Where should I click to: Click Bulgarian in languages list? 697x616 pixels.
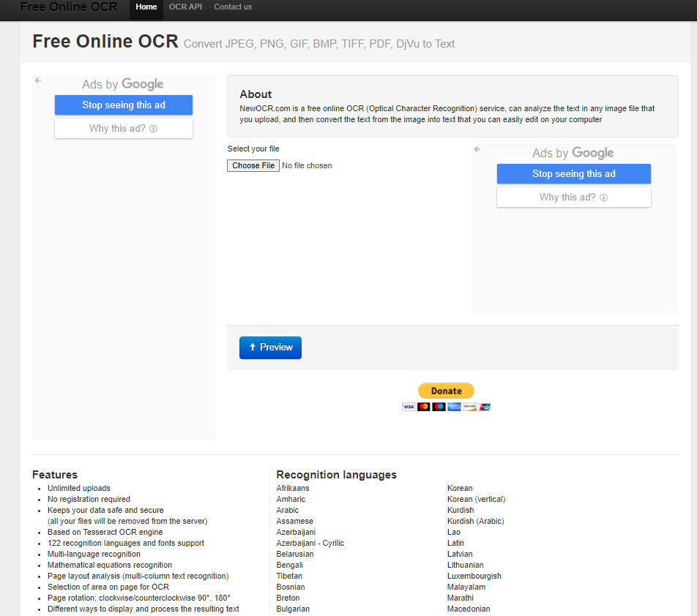pos(293,609)
